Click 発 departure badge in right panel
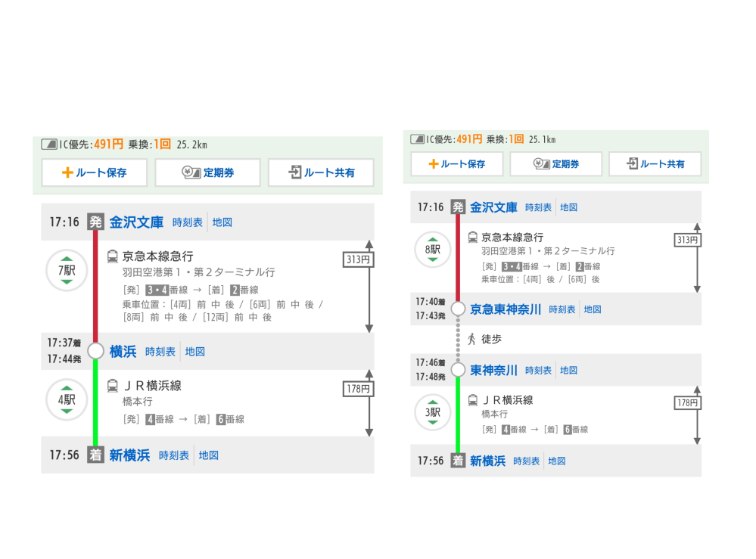Viewport: 756px width, 559px height. click(x=458, y=207)
